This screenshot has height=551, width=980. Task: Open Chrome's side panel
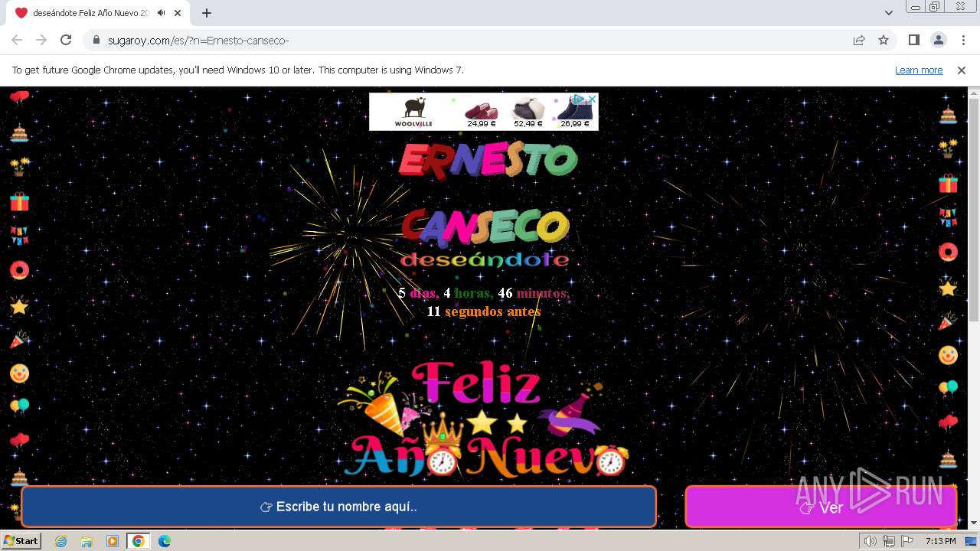click(913, 40)
